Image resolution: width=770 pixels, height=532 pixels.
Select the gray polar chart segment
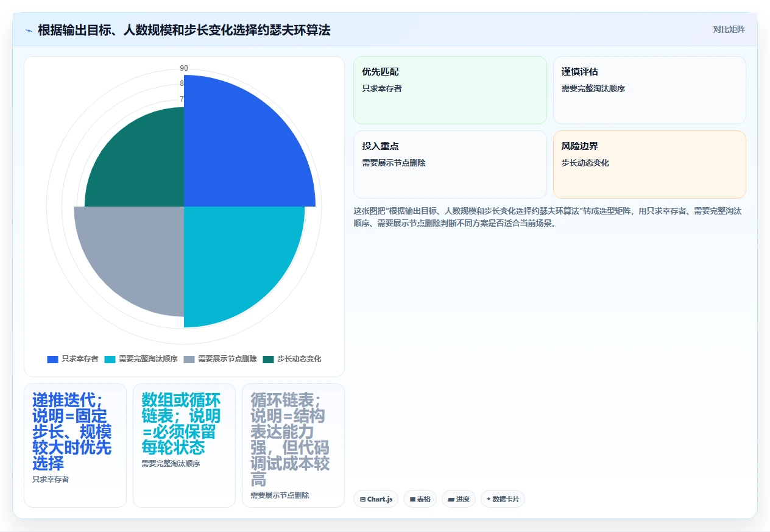tap(137, 253)
